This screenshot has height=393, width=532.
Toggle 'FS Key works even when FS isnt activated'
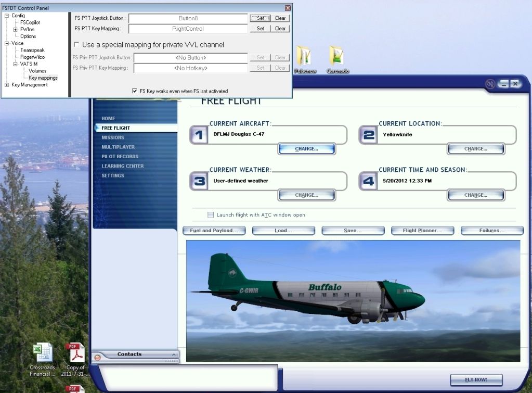135,91
